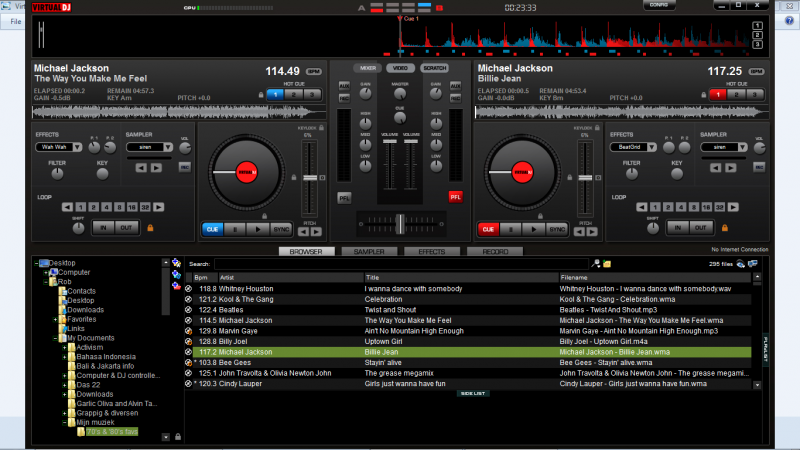800x450 pixels.
Task: Open the BROWSER tab
Action: (x=306, y=252)
